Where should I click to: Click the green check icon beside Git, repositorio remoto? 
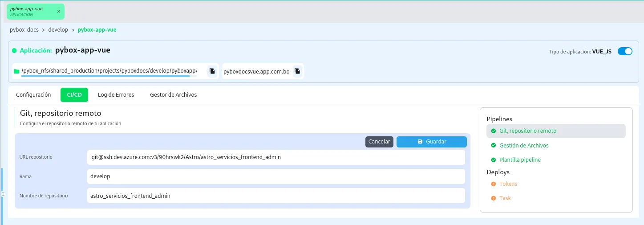click(x=493, y=131)
